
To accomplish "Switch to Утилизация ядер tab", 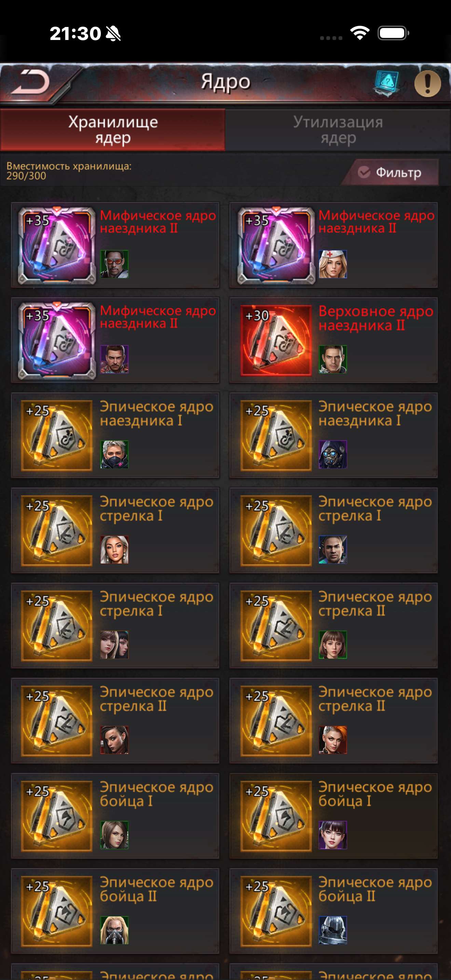I will (x=338, y=130).
